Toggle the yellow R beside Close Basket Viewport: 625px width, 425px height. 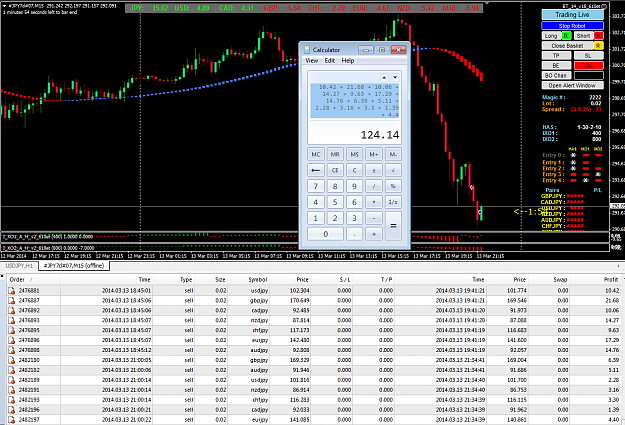[598, 46]
